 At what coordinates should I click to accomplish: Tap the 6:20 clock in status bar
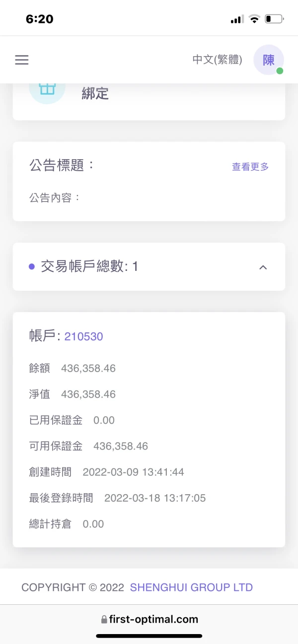[39, 19]
